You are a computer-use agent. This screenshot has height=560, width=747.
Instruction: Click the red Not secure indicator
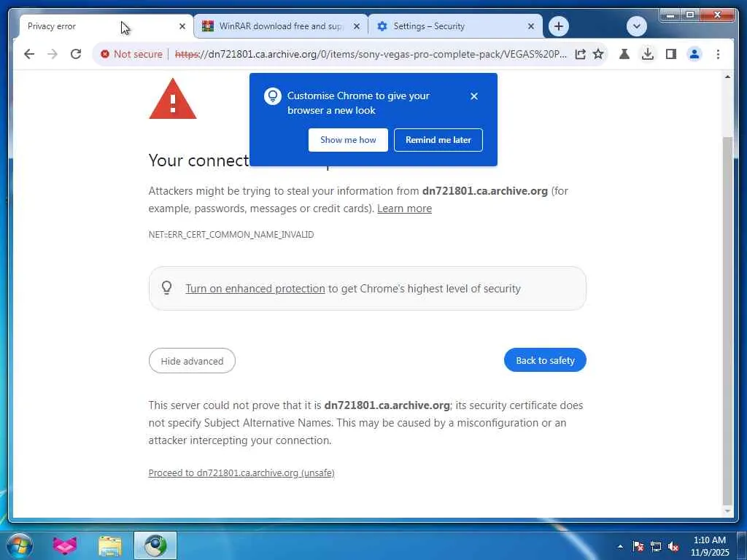tap(131, 54)
